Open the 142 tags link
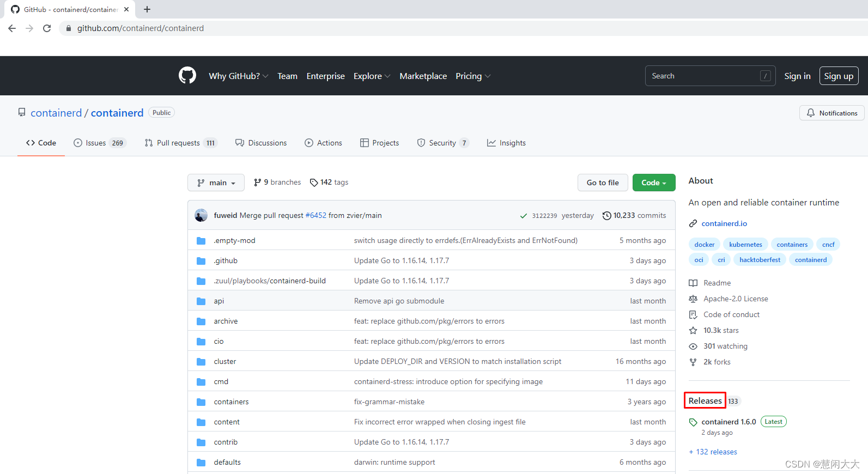Viewport: 868px width, 474px height. (329, 183)
